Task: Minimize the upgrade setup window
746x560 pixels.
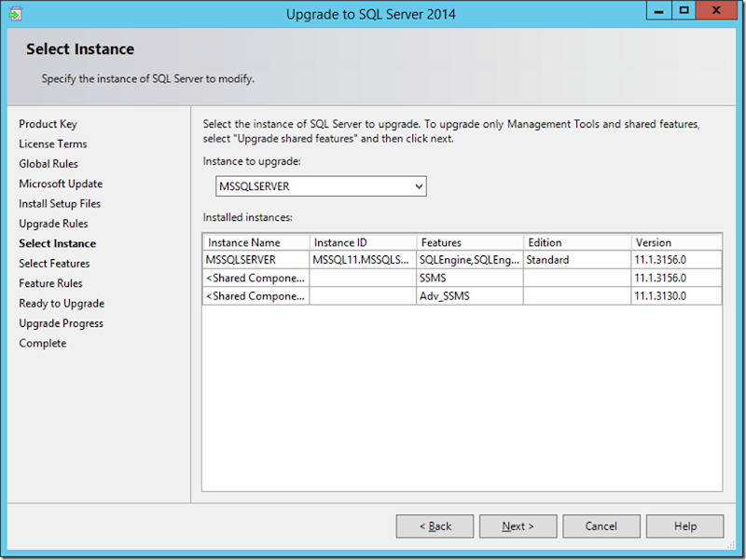Action: pos(659,10)
